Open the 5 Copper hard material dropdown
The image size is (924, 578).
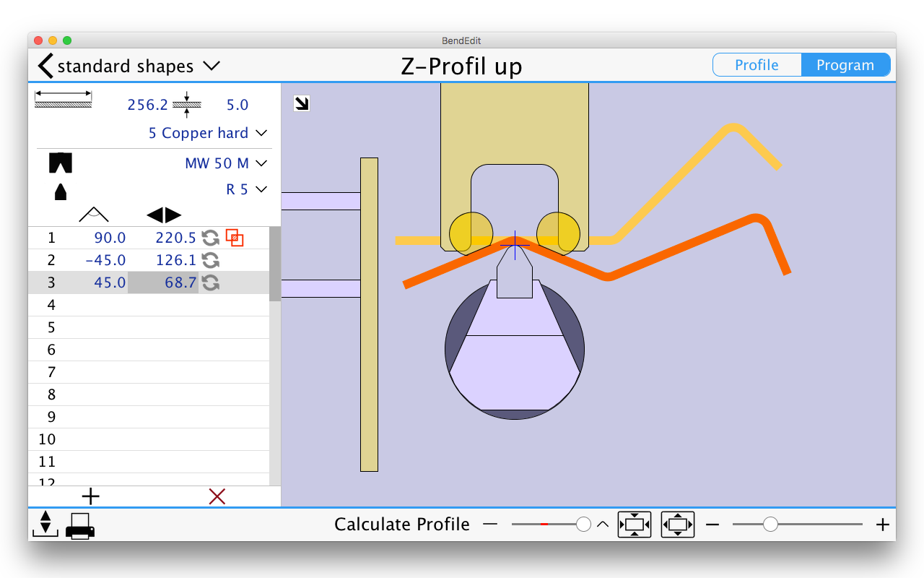(x=208, y=133)
